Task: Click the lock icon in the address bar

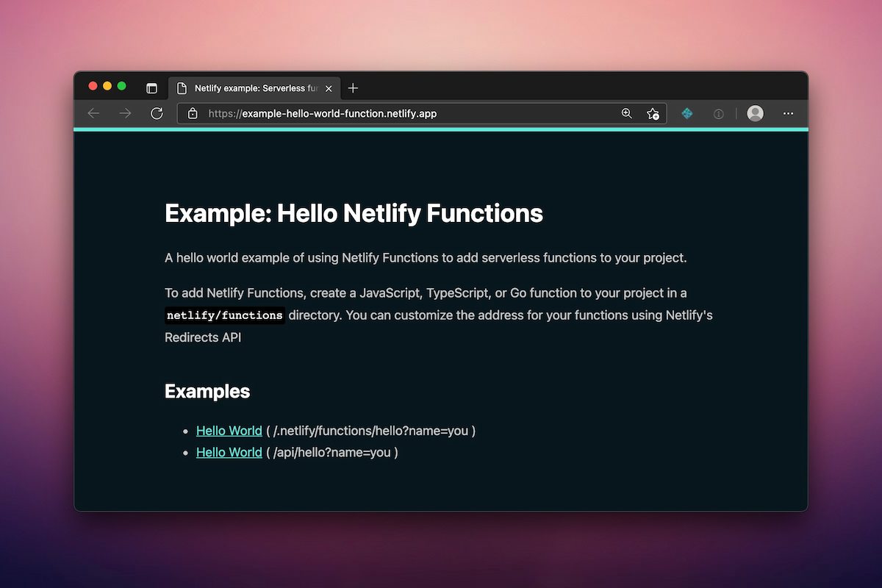Action: [x=193, y=113]
